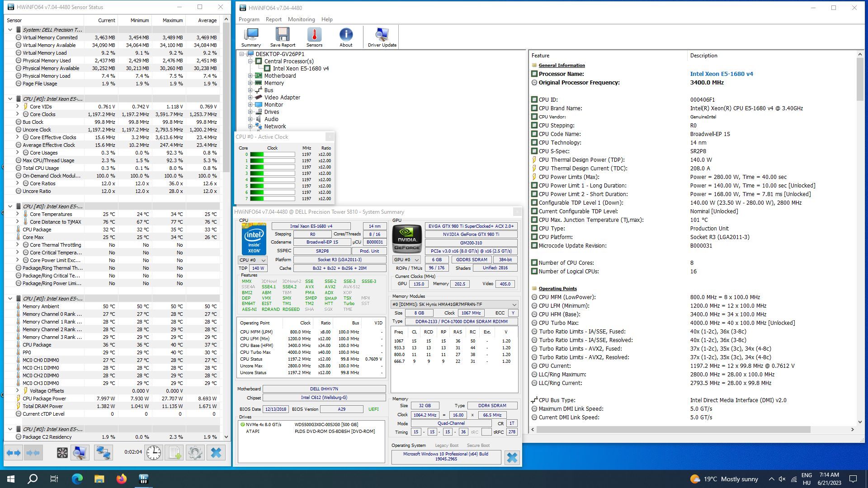This screenshot has width=868, height=488.
Task: Click the BIOS Version A29 field
Action: [x=341, y=409]
